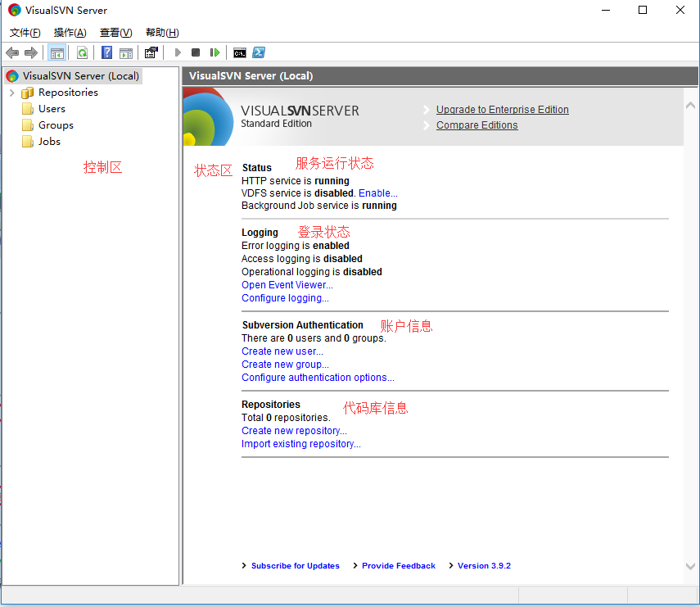Screen dimensions: 700x607
Task: Click the Back arrow toolbar icon
Action: pyautogui.click(x=12, y=52)
